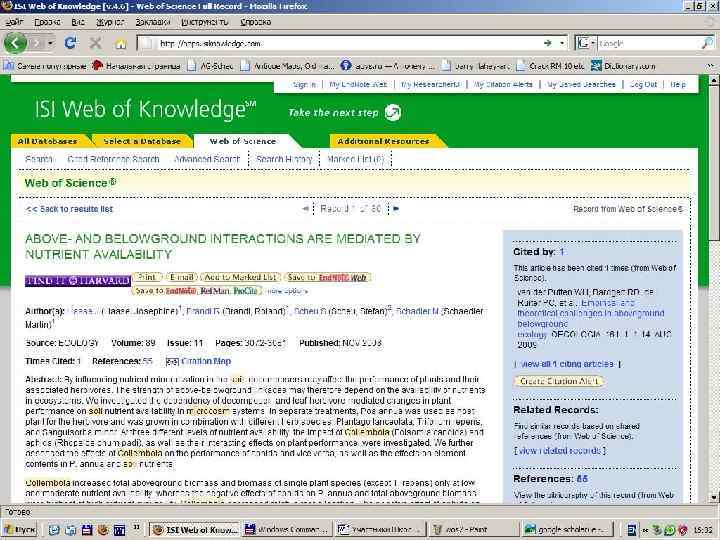Open view all 1 citing articles link
This screenshot has width=720, height=540.
[x=567, y=364]
